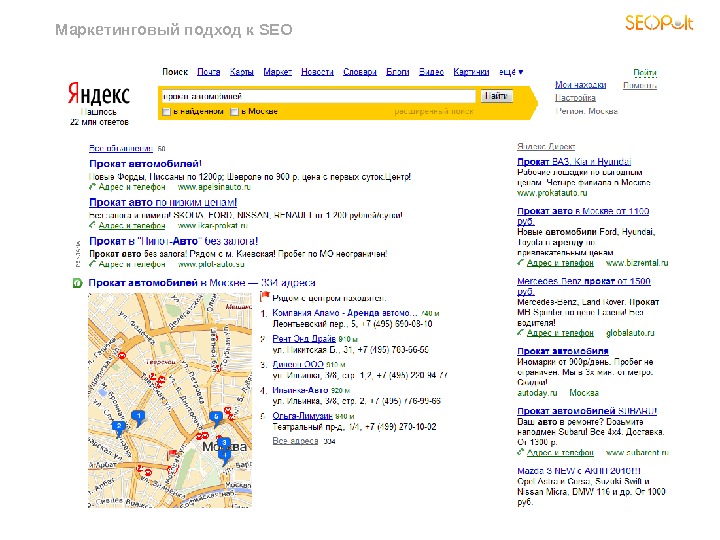Viewport: 720px width, 540px height.
Task: Open ad 'Прокат автомобилей SUBARU!'
Action: 587,411
